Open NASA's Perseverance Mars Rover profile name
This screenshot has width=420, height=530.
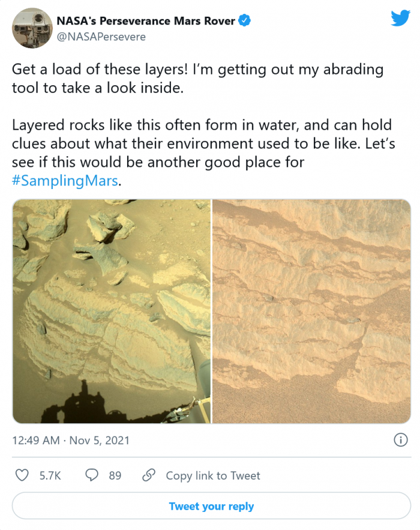pos(145,21)
